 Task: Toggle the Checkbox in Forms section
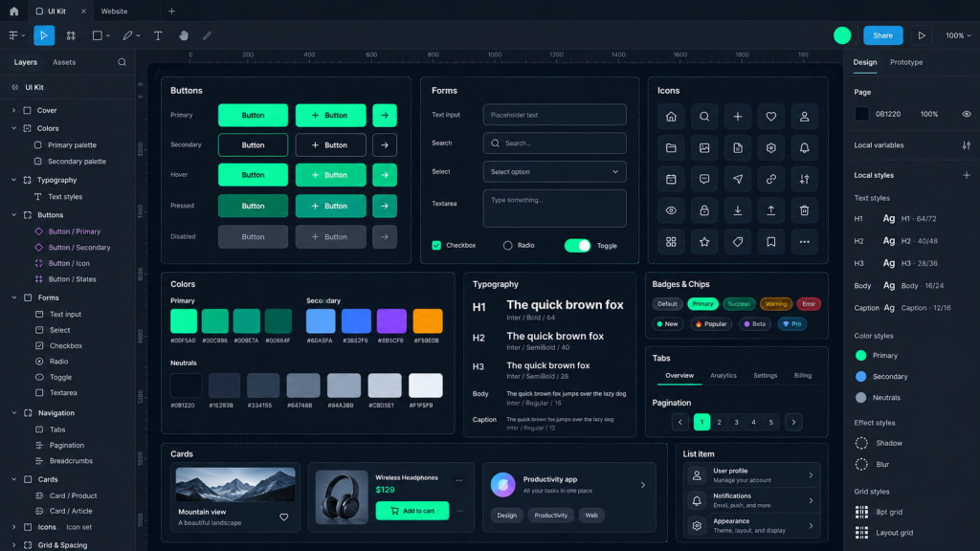point(436,246)
